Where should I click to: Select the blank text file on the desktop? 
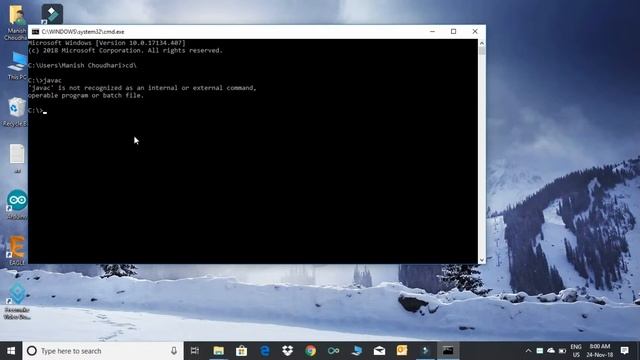coord(17,158)
